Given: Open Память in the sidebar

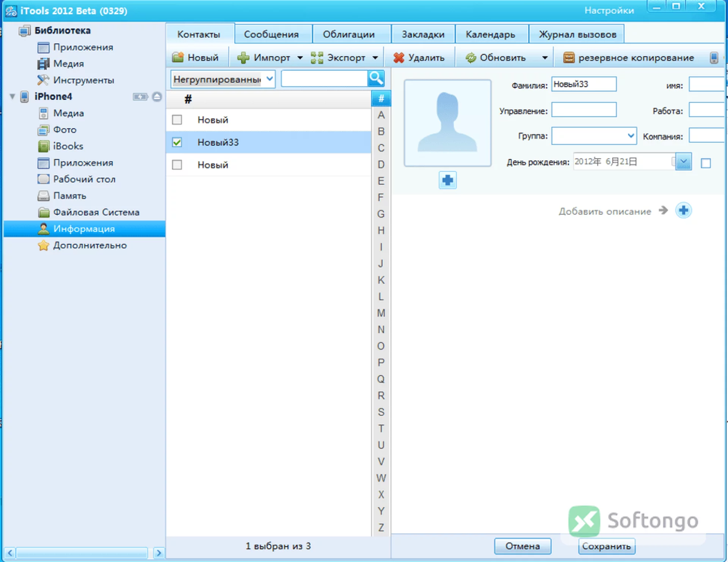Looking at the screenshot, I should point(62,196).
